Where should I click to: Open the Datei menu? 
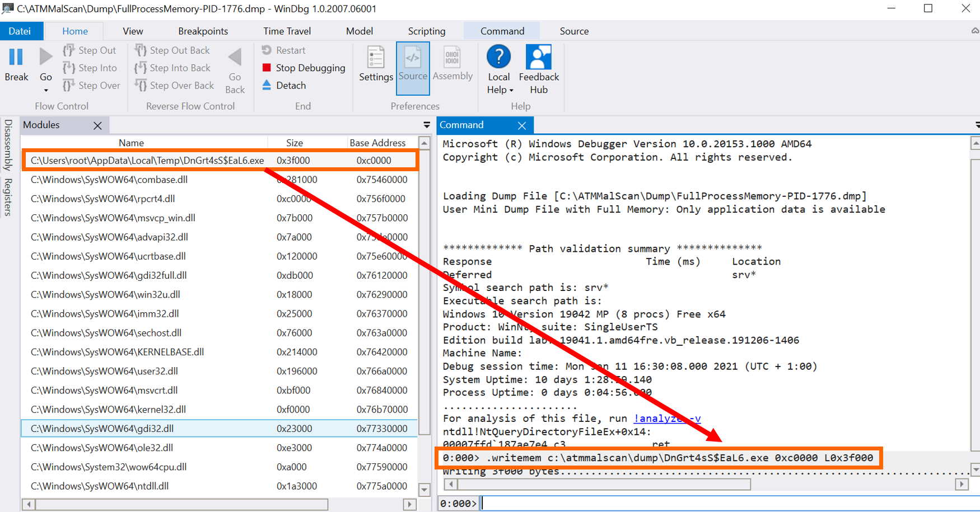[x=21, y=31]
